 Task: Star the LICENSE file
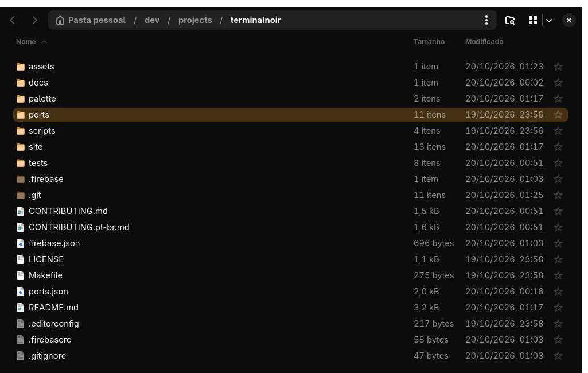pos(558,259)
